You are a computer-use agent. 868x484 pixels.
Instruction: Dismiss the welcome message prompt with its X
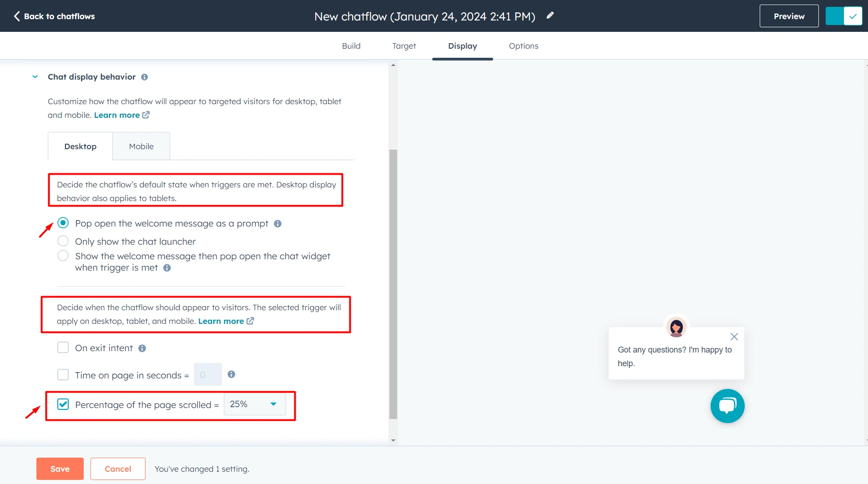tap(733, 337)
